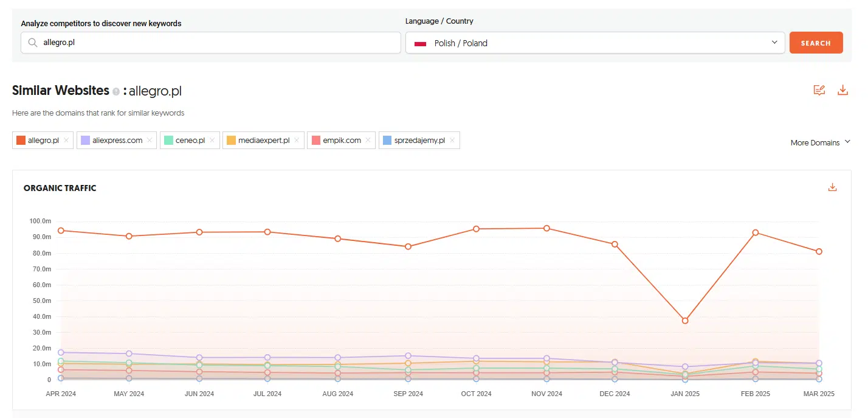This screenshot has width=868, height=418.
Task: Click the MAR 2025 axis label
Action: click(819, 394)
